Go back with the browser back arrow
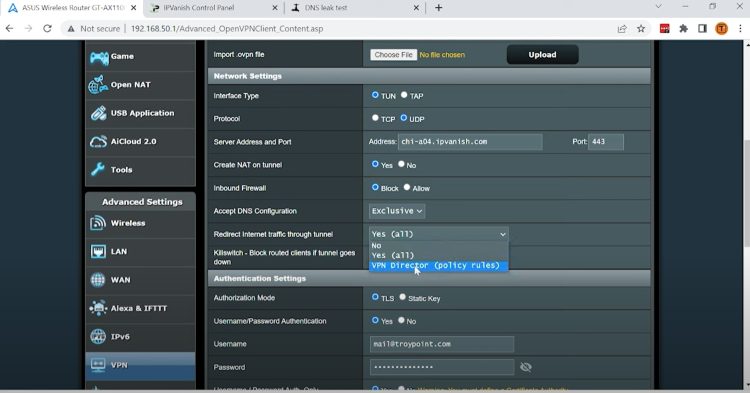This screenshot has width=750, height=393. click(10, 29)
